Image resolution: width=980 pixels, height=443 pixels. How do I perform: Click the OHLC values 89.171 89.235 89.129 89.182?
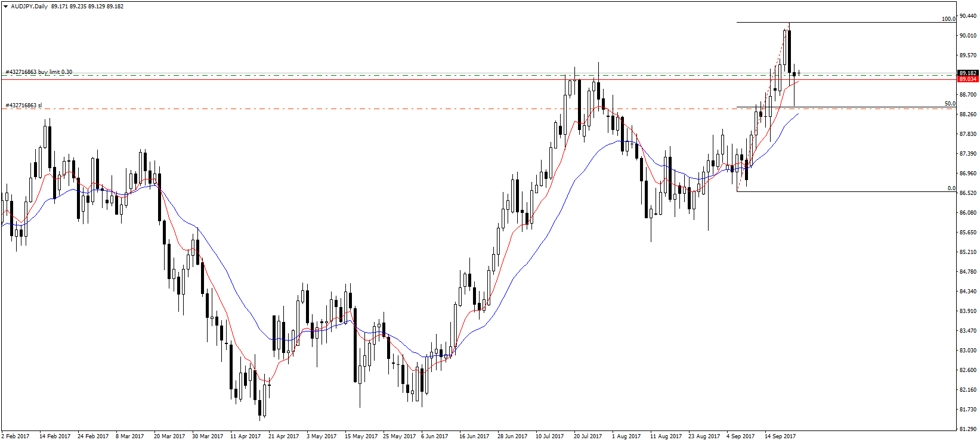(88, 7)
